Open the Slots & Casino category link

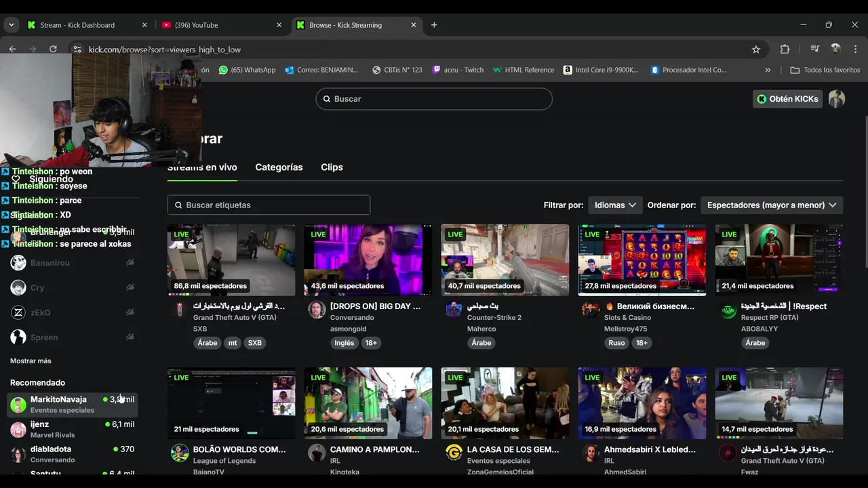click(x=627, y=317)
